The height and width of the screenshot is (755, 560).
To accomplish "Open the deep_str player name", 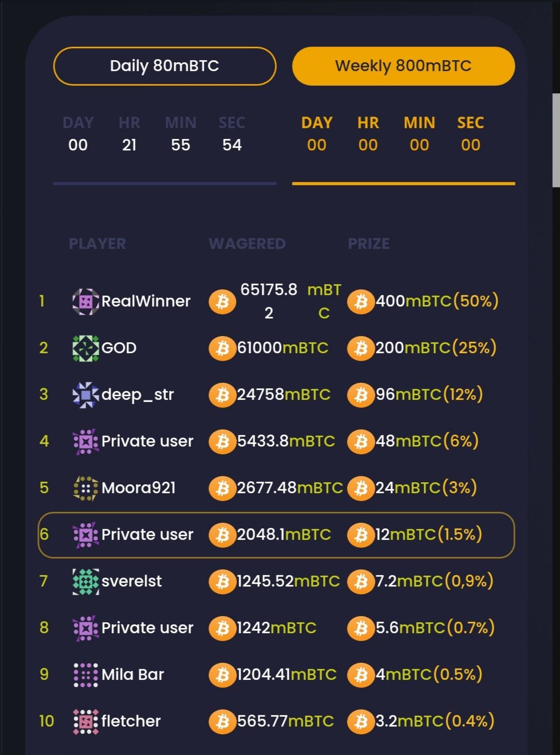I will (137, 395).
